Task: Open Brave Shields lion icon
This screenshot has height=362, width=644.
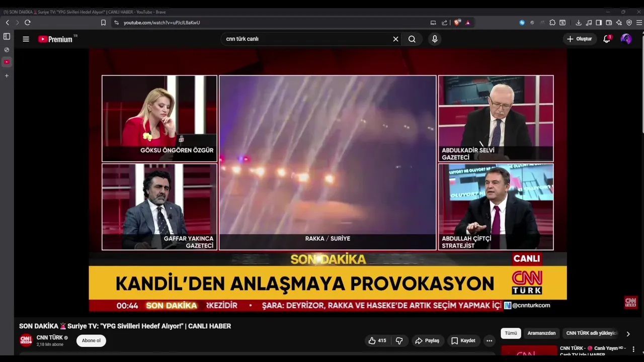Action: (457, 22)
